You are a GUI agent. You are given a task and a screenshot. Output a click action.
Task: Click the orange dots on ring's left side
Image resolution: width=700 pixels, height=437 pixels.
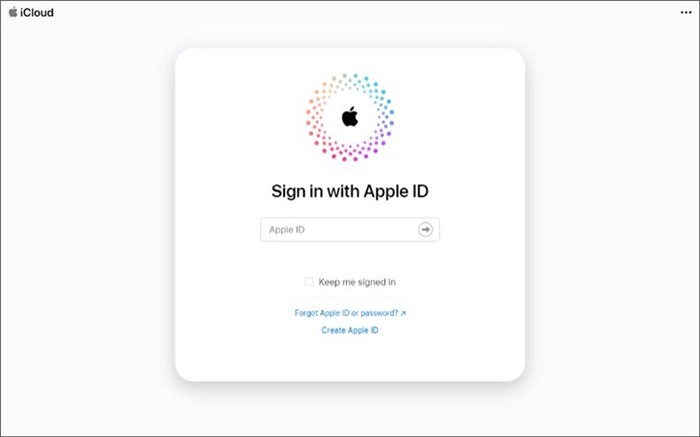click(x=315, y=109)
